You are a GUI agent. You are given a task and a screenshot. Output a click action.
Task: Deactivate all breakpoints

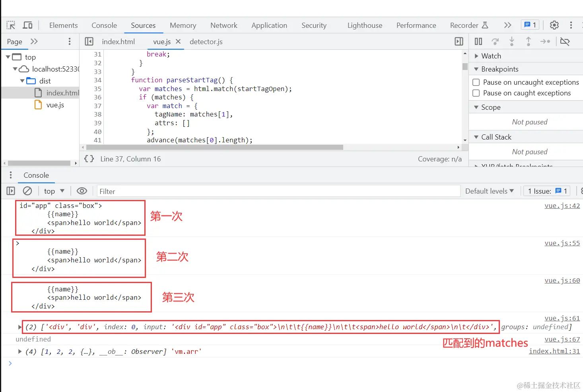click(565, 41)
